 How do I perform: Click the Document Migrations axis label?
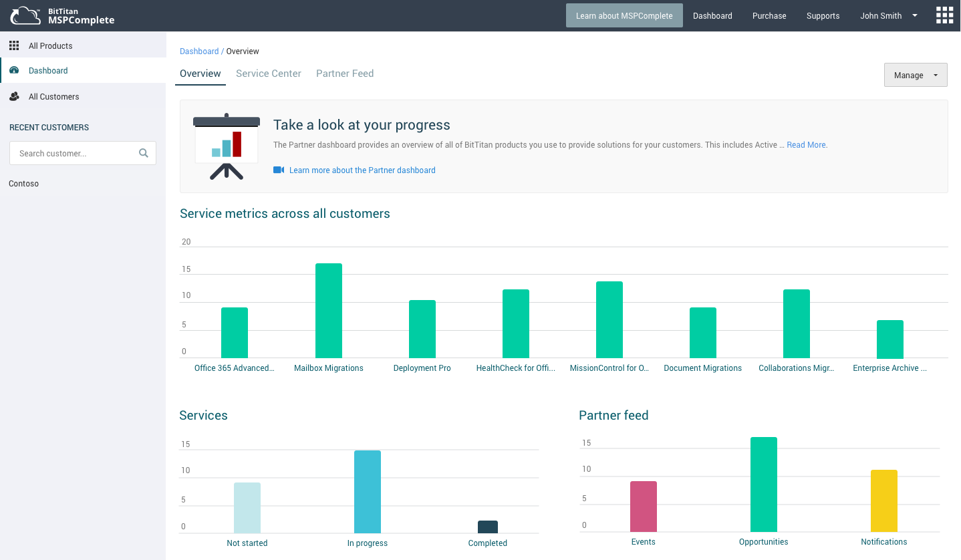pyautogui.click(x=703, y=368)
